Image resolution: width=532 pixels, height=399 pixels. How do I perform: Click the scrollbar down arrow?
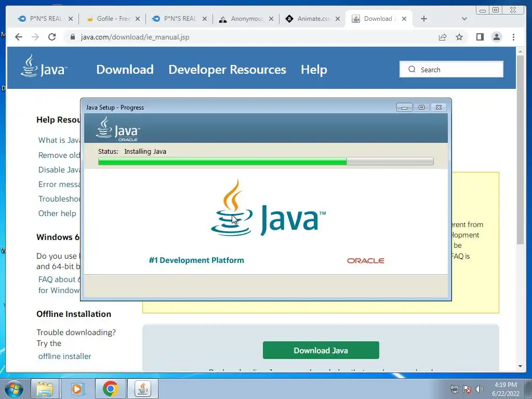pos(520,366)
